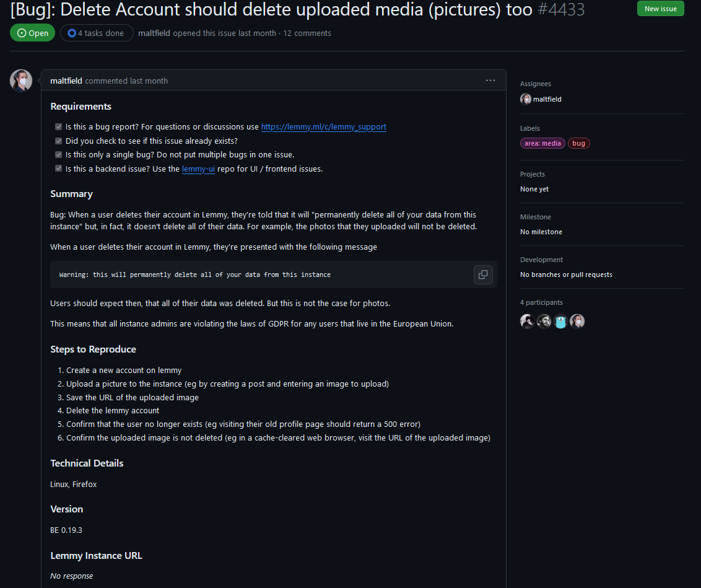Click step 'Create a new account on lemmy'
This screenshot has height=588, width=701.
(x=124, y=371)
